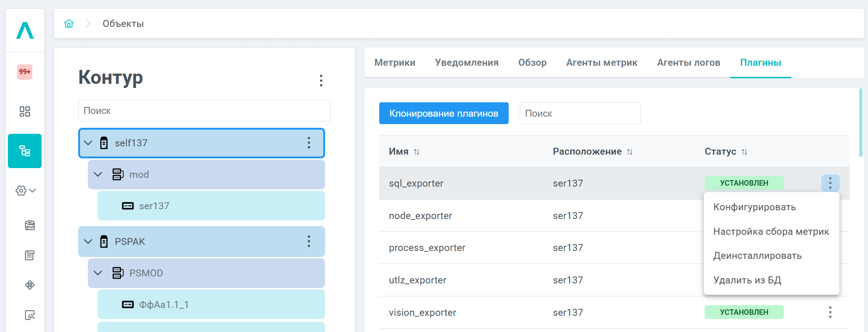Collapse the PSPAK tree node

point(88,242)
